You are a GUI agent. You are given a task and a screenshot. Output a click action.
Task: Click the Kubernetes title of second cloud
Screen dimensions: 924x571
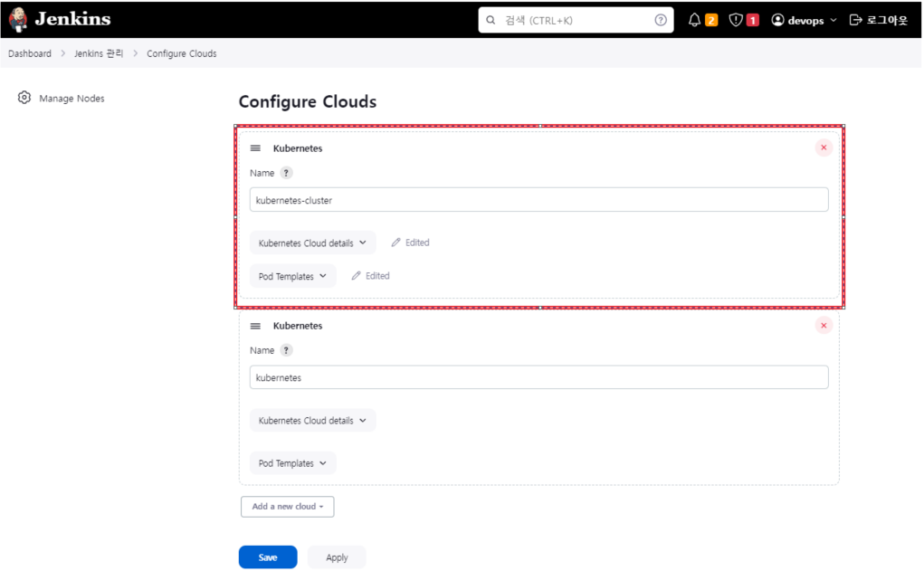coord(298,326)
